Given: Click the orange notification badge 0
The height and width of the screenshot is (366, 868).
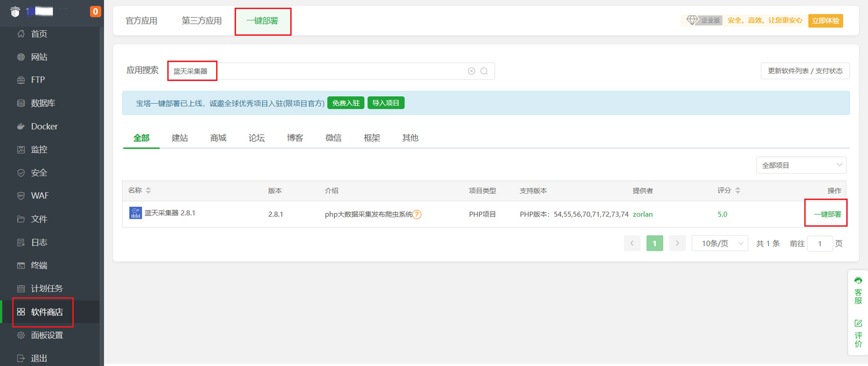Looking at the screenshot, I should pyautogui.click(x=95, y=12).
